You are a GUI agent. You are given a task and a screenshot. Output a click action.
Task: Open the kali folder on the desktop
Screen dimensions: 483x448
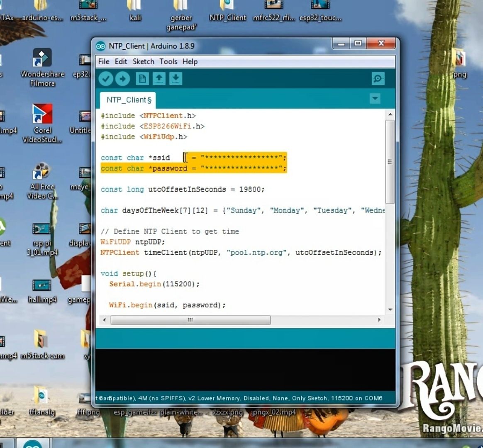(134, 10)
